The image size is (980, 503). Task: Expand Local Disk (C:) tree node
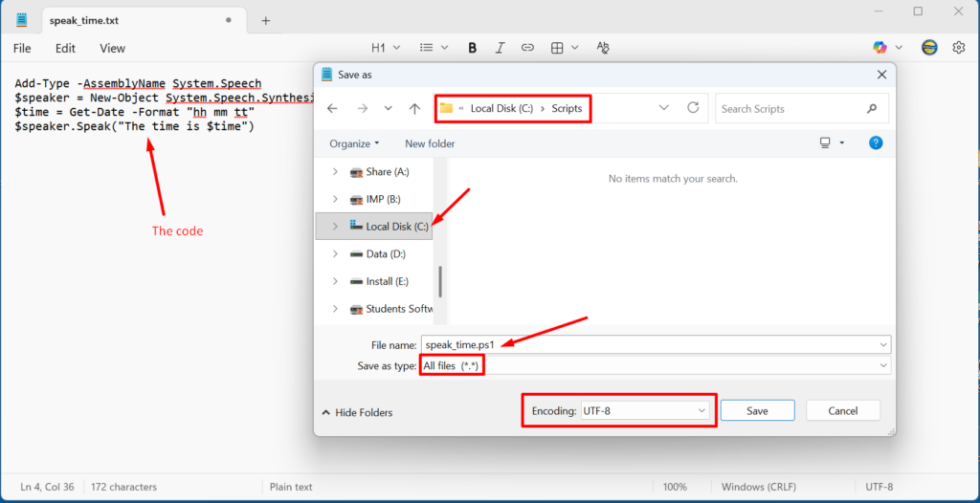tap(335, 227)
